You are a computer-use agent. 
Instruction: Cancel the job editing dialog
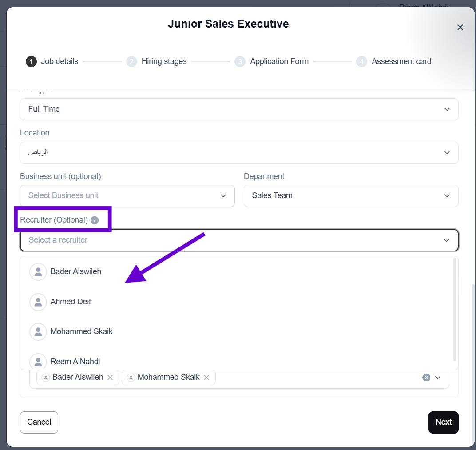point(39,422)
